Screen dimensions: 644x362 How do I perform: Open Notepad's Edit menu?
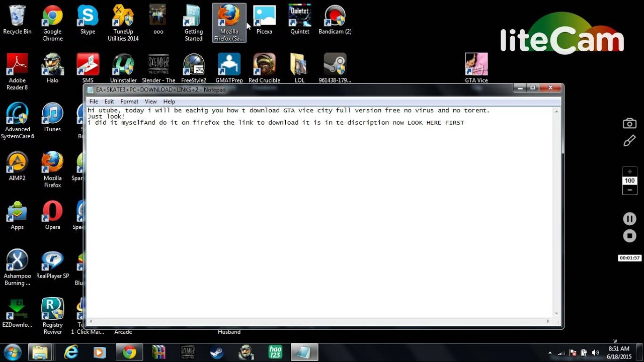coord(109,102)
